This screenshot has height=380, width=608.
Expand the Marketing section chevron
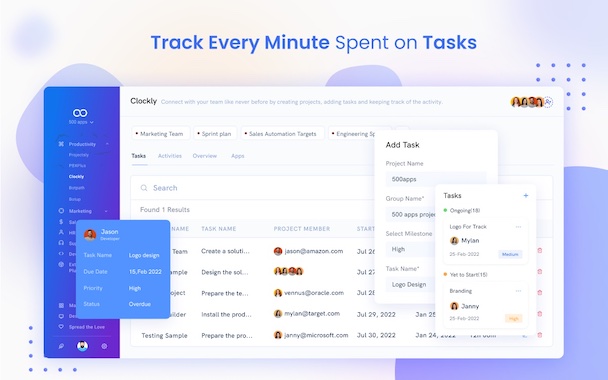pyautogui.click(x=106, y=211)
